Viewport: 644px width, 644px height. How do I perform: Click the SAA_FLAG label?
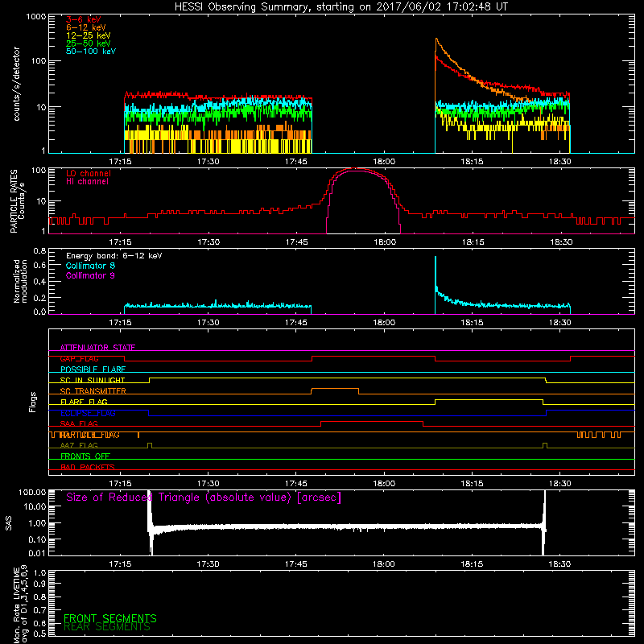click(x=79, y=424)
